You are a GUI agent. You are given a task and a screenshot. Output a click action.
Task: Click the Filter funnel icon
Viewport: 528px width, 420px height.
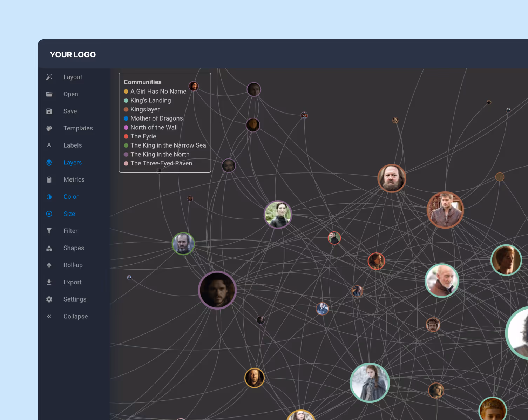coord(49,231)
